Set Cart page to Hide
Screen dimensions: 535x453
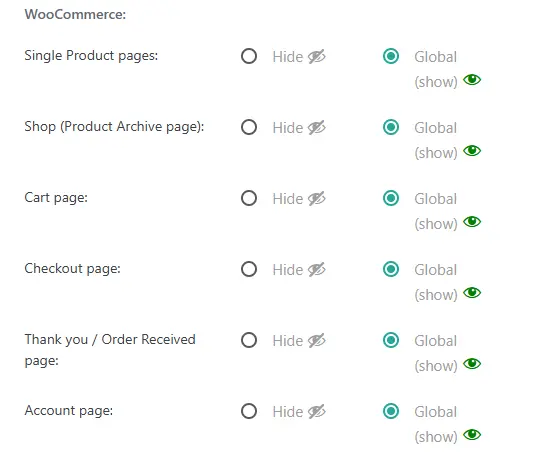point(249,198)
